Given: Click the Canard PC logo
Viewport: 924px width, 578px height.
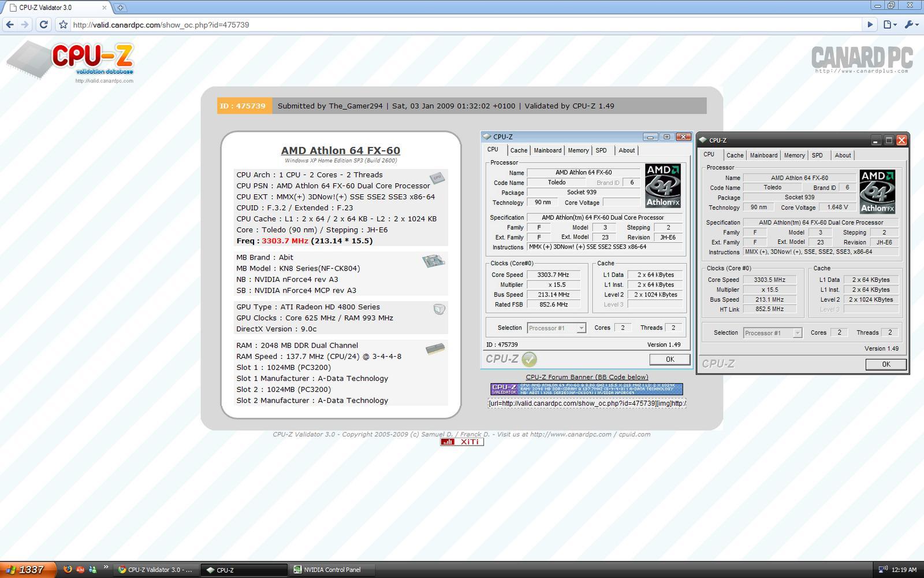Looking at the screenshot, I should [861, 59].
